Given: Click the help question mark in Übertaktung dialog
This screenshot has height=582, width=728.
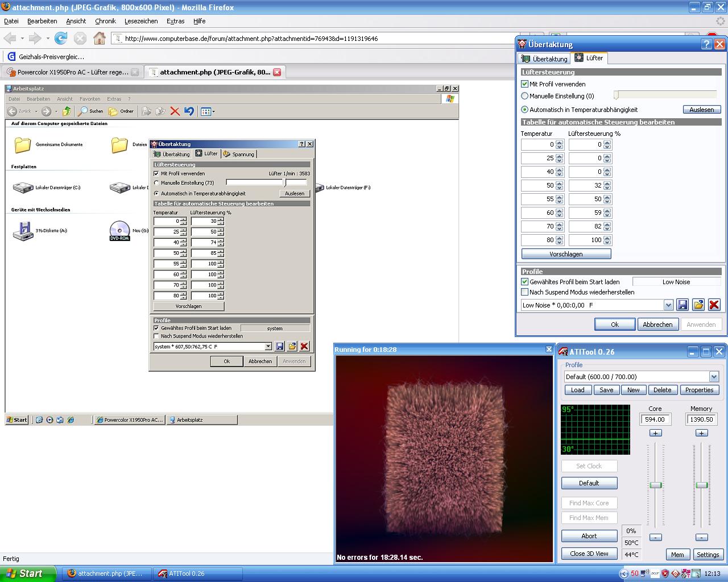Looking at the screenshot, I should (x=706, y=44).
